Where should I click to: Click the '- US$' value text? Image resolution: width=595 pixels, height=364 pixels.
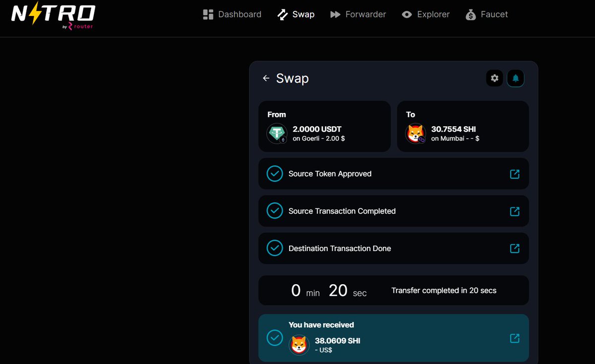pos(323,350)
